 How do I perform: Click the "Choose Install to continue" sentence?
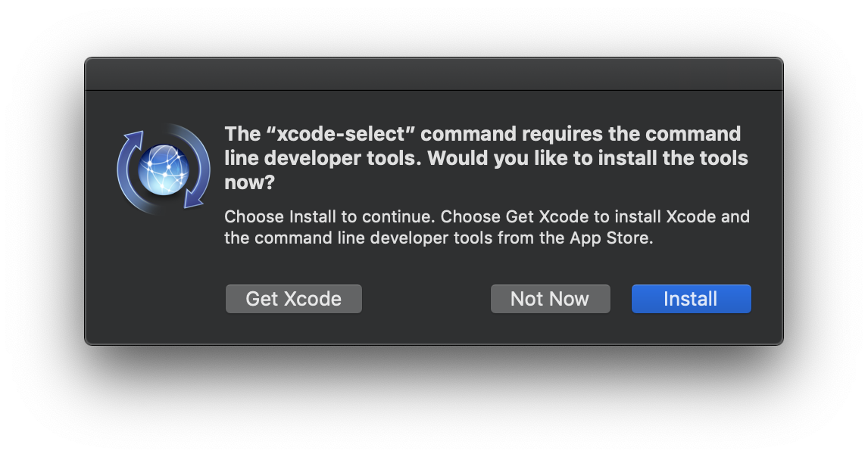(329, 217)
